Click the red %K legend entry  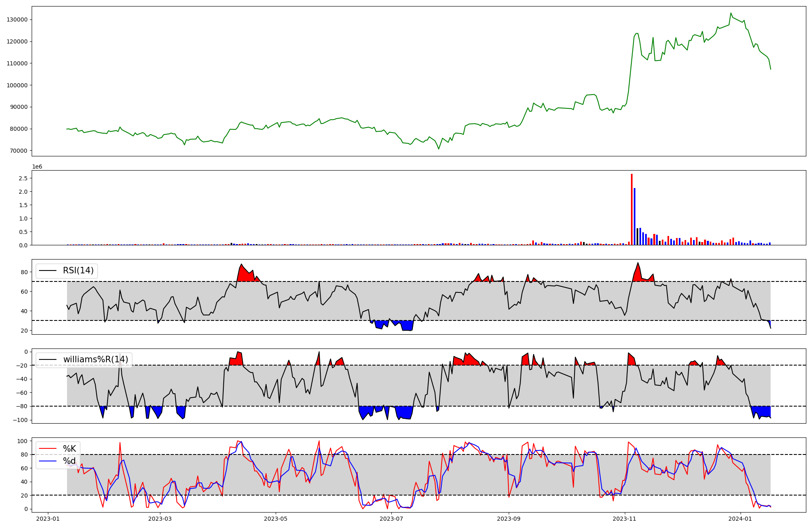69,449
